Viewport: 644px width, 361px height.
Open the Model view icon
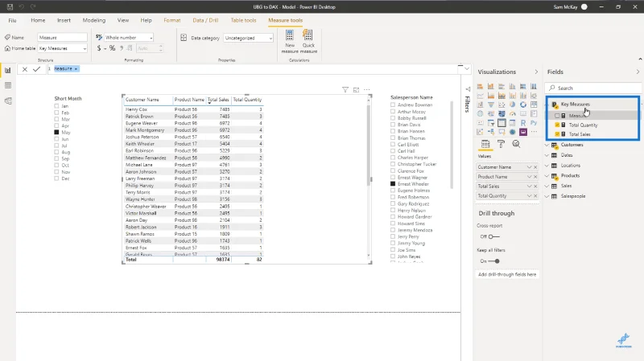(8, 101)
